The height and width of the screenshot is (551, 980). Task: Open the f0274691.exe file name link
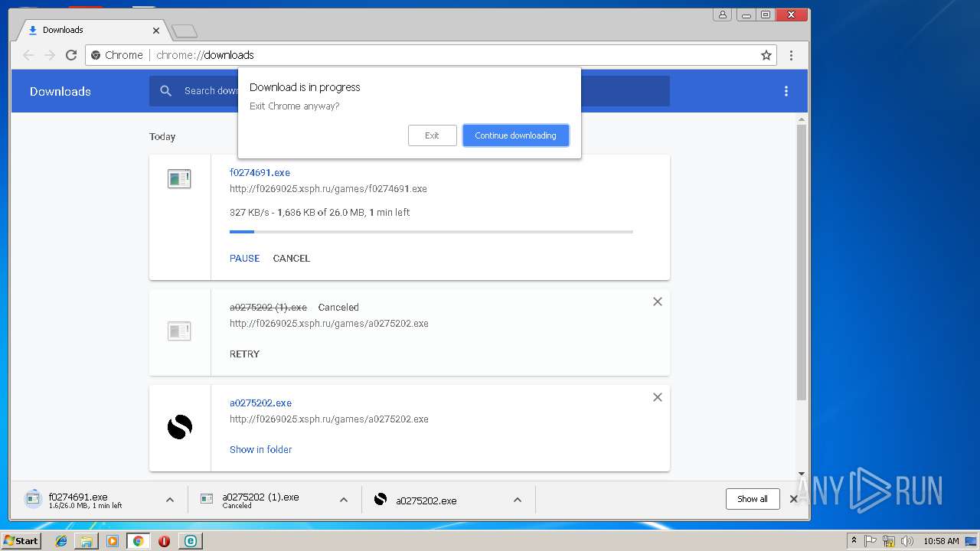(x=260, y=172)
